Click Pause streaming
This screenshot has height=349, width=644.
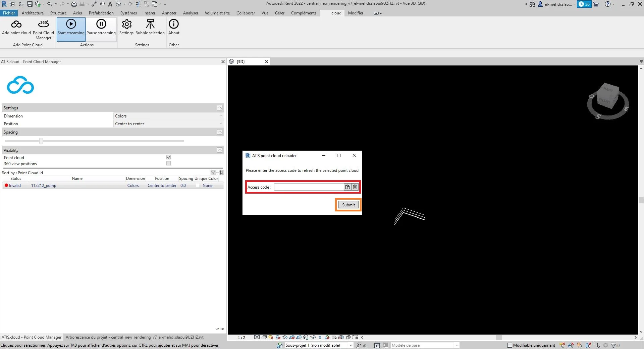[101, 29]
